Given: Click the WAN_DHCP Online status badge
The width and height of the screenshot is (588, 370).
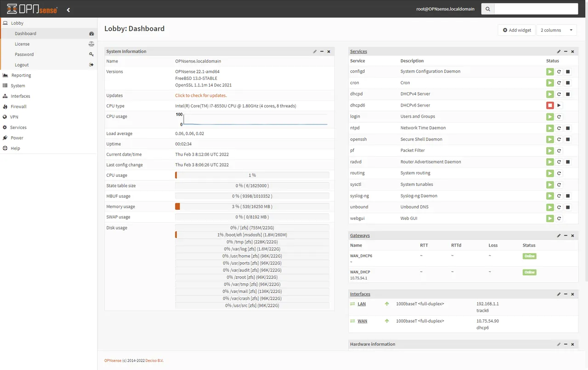Looking at the screenshot, I should pyautogui.click(x=529, y=272).
